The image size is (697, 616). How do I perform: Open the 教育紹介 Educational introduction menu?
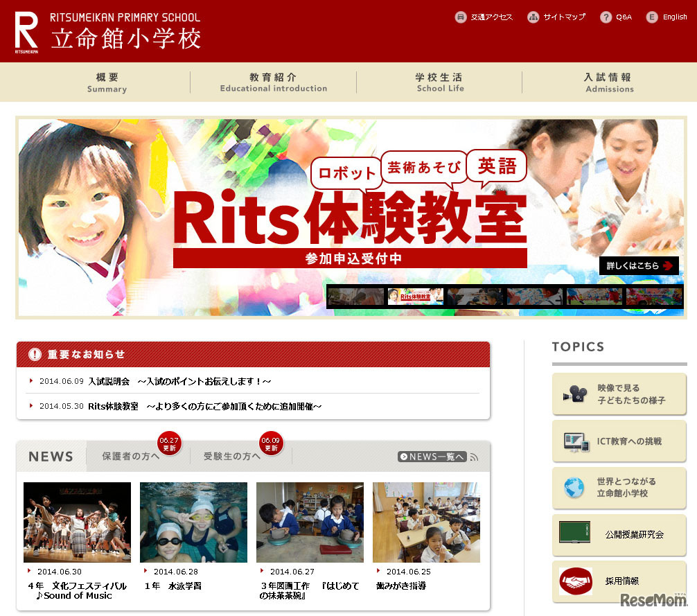click(x=274, y=82)
